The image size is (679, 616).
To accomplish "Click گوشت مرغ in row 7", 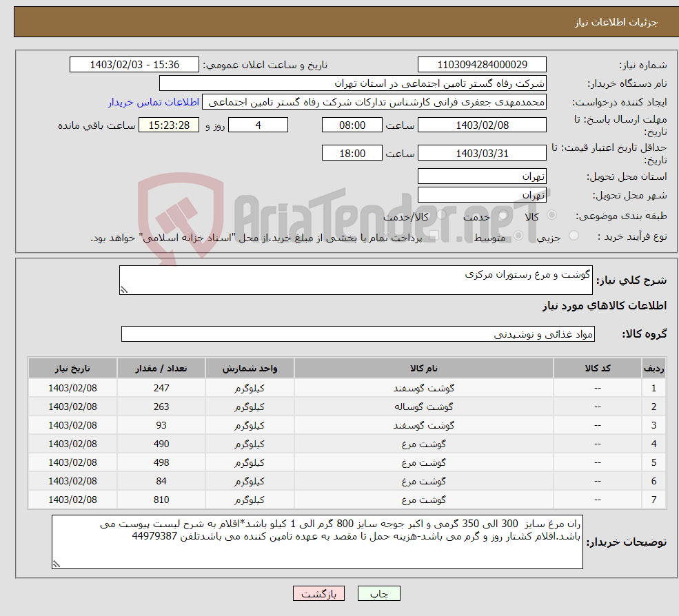I will point(424,500).
